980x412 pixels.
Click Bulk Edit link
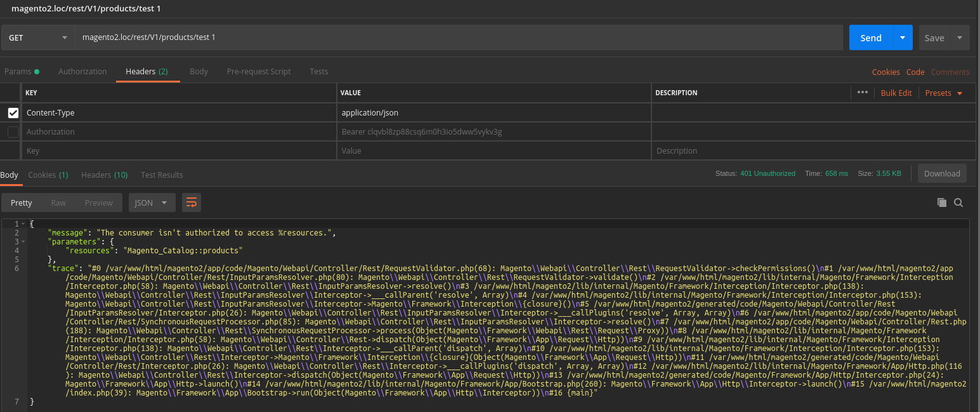click(896, 93)
